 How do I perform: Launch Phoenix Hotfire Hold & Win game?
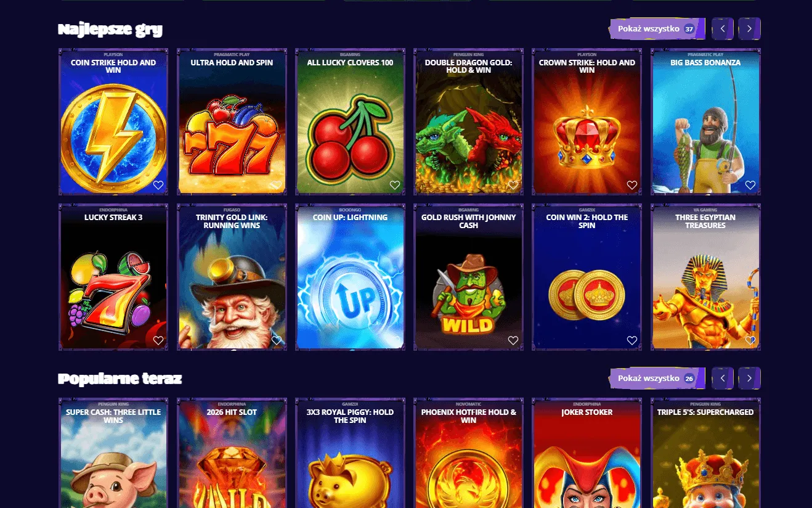[x=468, y=453]
